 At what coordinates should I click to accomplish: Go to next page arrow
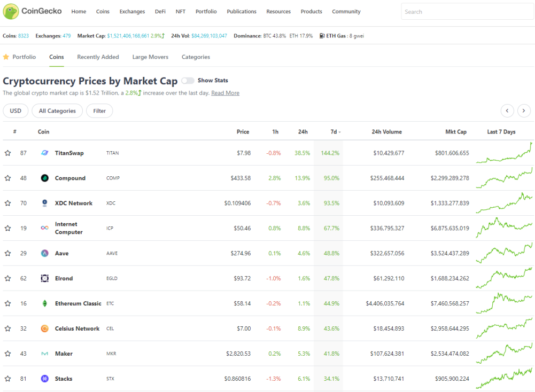[524, 111]
